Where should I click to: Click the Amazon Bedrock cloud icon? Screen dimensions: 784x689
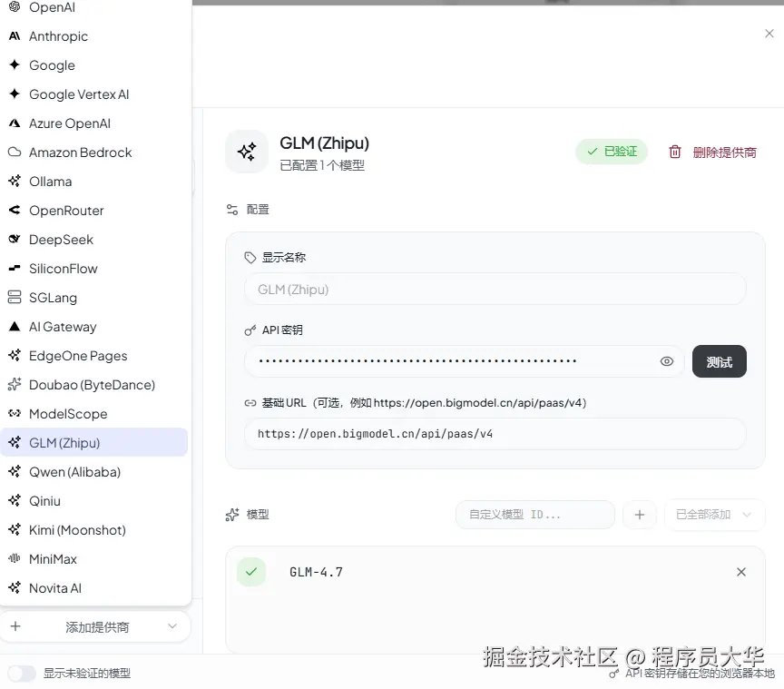(x=15, y=153)
